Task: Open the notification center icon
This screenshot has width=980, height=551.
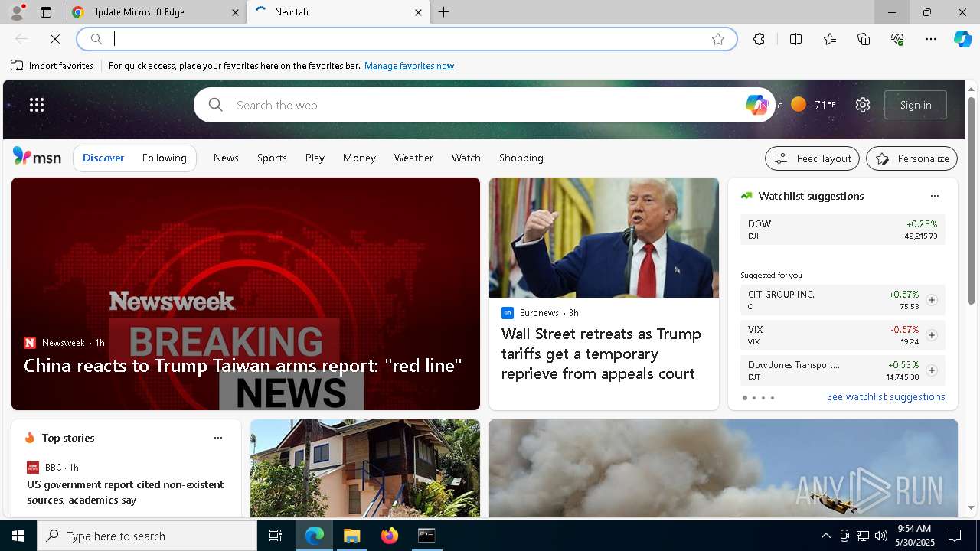Action: [x=955, y=536]
